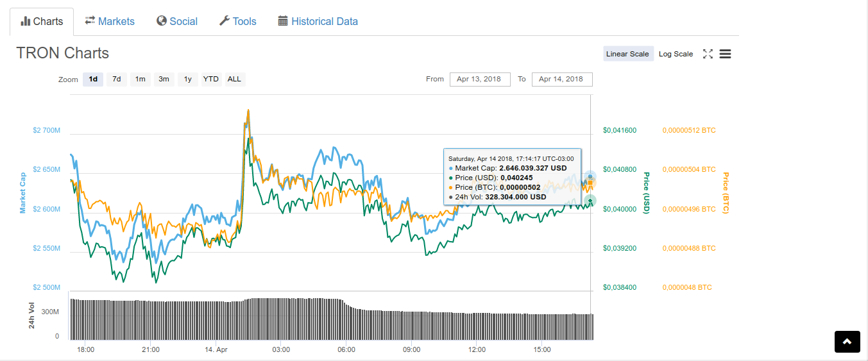Screen dimensions: 868x361
Task: Open the Charts tab
Action: tap(42, 21)
